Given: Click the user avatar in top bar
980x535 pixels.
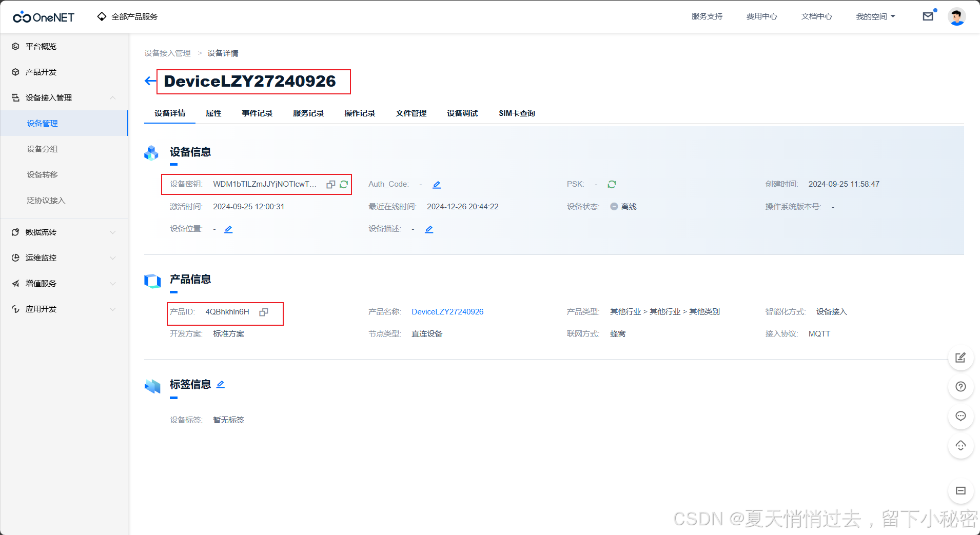Looking at the screenshot, I should click(956, 16).
